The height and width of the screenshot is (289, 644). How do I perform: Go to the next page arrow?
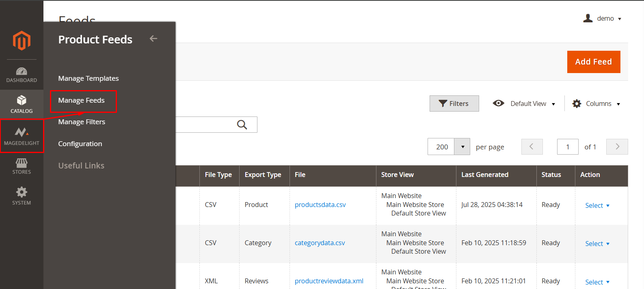click(617, 147)
